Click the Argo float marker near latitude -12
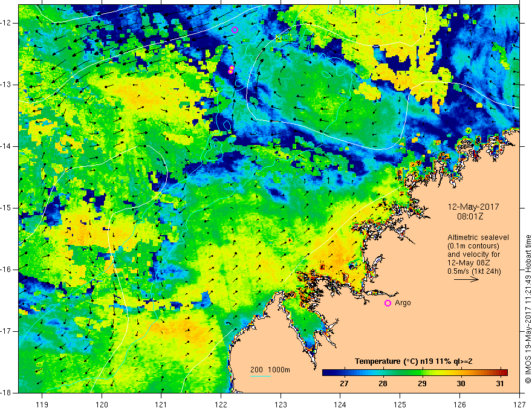532x411 pixels. pyautogui.click(x=235, y=30)
